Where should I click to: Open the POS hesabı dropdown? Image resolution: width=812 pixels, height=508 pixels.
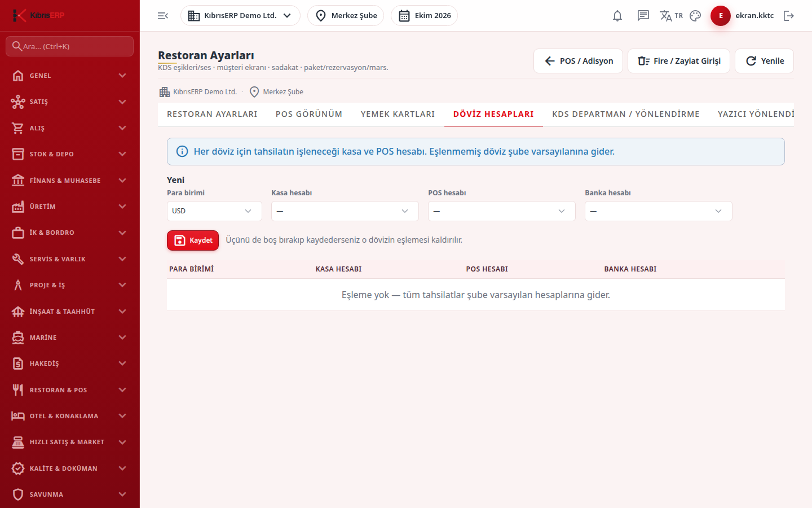502,211
